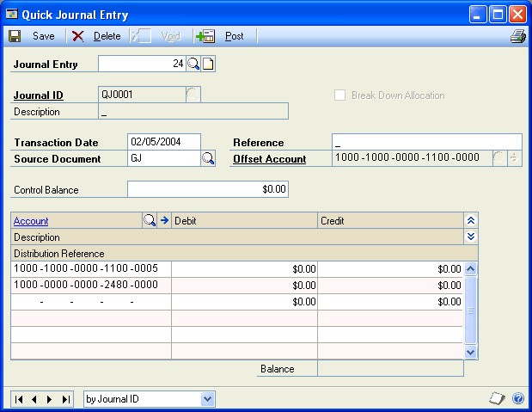
Task: Click grid scrollbar down arrow
Action: [x=470, y=352]
